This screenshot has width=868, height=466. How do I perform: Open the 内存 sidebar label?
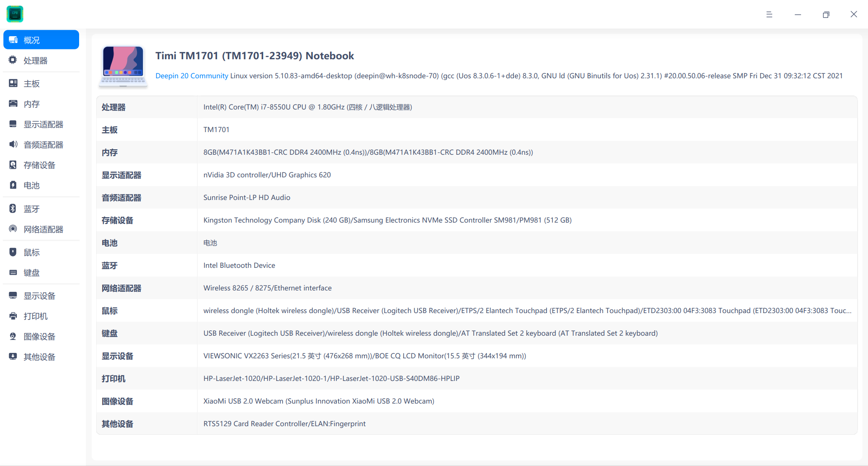pos(32,104)
